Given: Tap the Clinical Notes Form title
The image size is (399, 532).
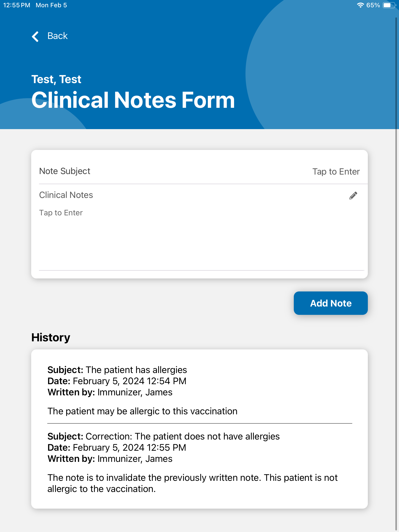Looking at the screenshot, I should [133, 100].
